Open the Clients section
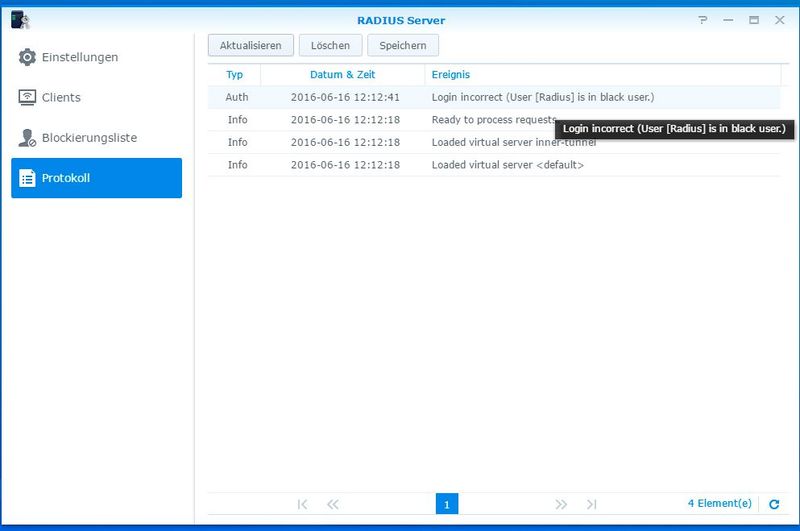The image size is (800, 531). point(96,97)
